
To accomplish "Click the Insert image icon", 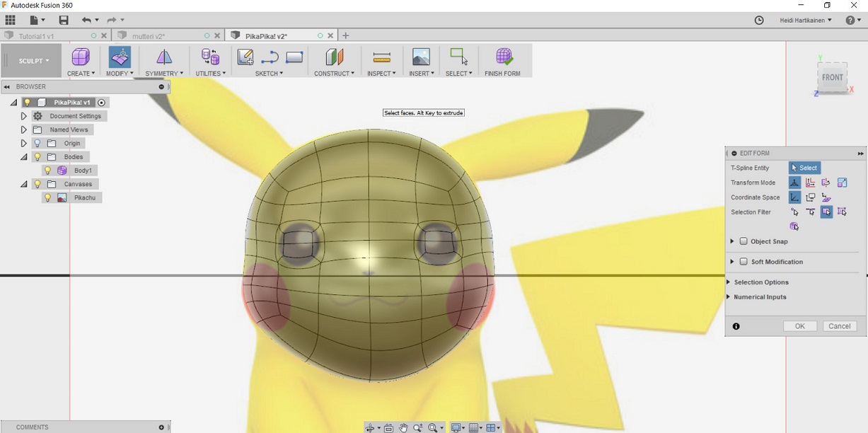I will tap(421, 57).
